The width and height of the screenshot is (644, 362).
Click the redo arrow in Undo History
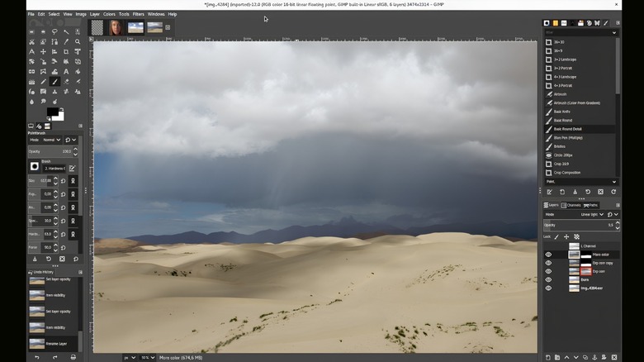[55, 358]
